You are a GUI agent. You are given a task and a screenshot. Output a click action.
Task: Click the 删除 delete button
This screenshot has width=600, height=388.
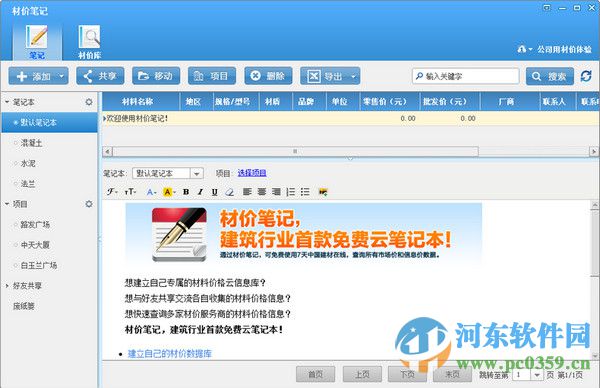point(268,76)
